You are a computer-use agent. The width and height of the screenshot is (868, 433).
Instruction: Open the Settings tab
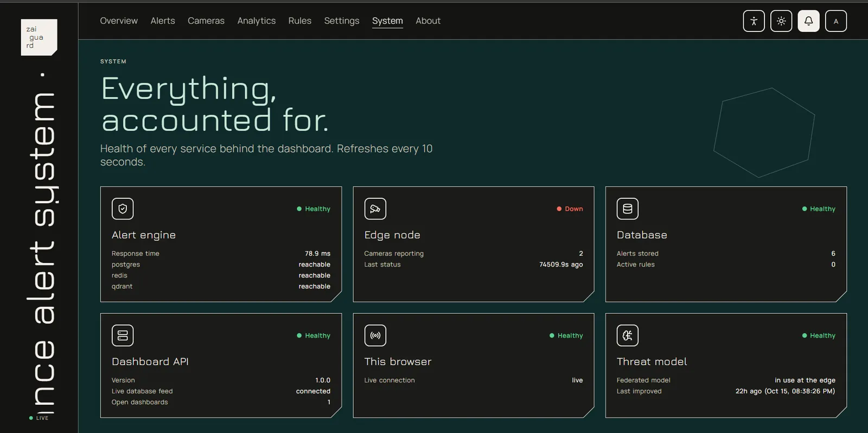click(x=342, y=21)
